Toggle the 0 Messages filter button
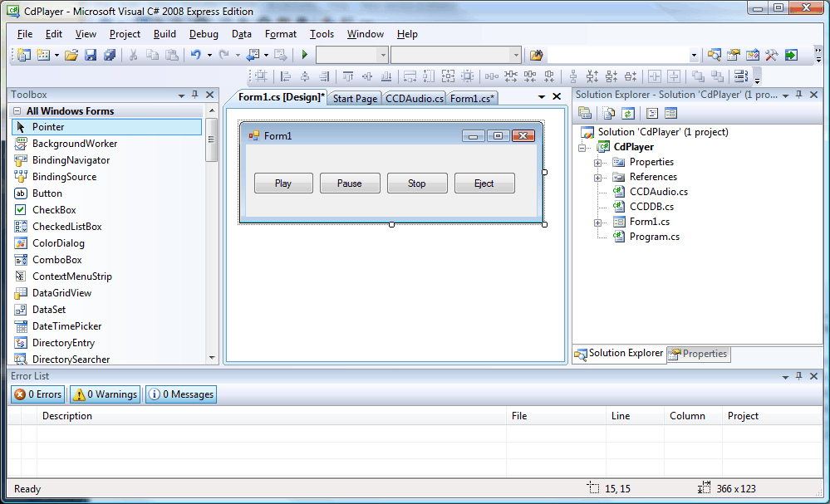830x504 pixels. (x=181, y=394)
